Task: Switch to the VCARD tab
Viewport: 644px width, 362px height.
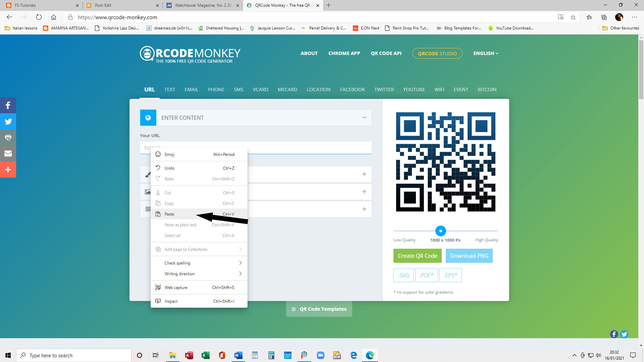Action: coord(260,89)
